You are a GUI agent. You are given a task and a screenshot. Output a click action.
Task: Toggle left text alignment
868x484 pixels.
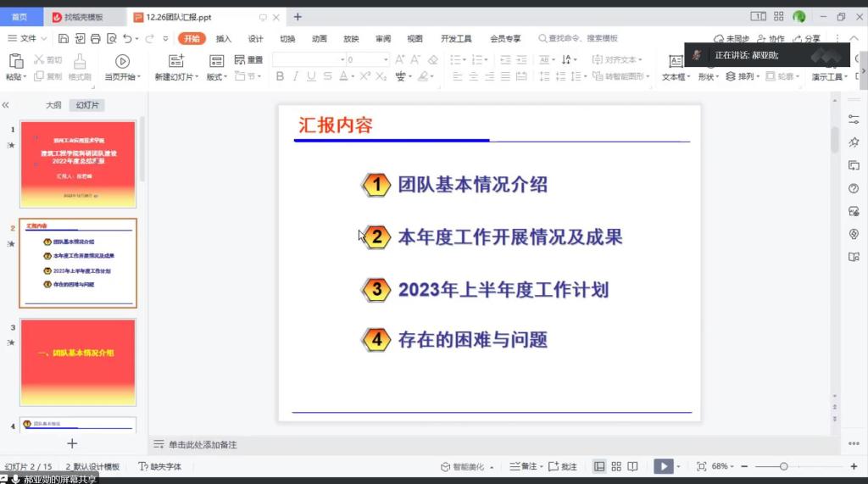[457, 76]
